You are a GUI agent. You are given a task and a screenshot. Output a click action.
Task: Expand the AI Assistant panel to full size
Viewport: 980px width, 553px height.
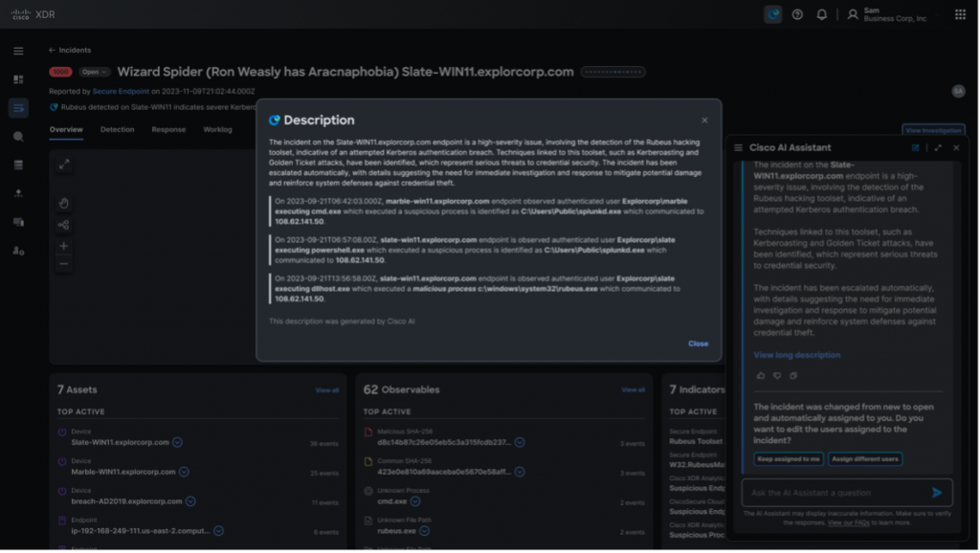tap(937, 148)
